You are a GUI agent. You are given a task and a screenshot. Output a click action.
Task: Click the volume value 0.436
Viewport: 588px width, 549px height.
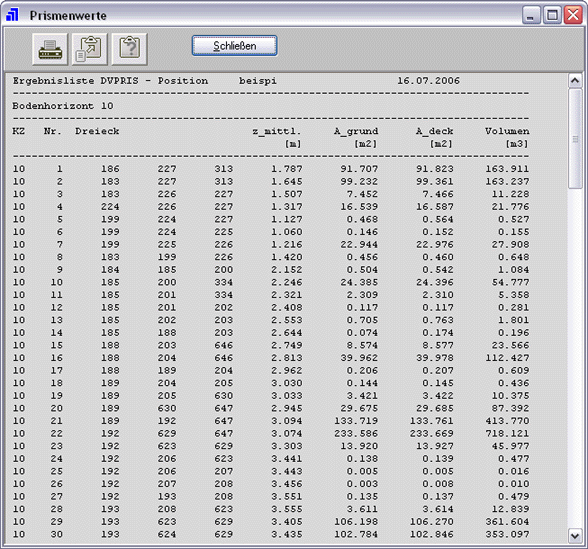point(513,383)
